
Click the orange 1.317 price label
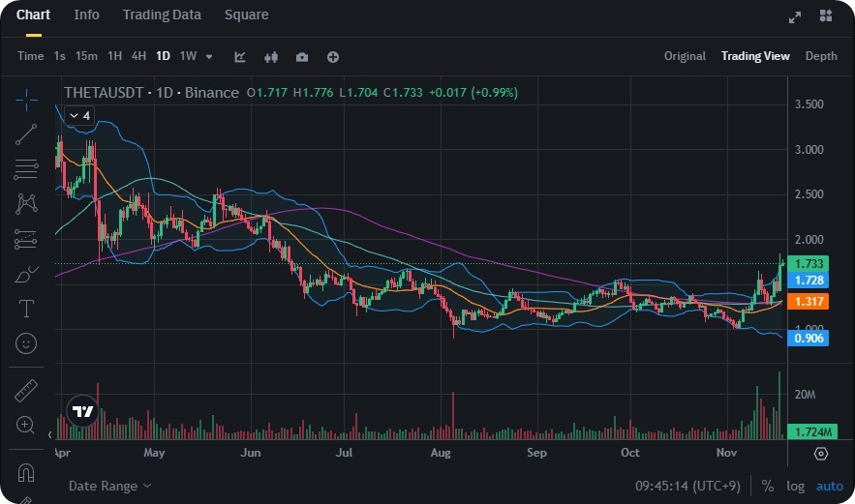(809, 301)
